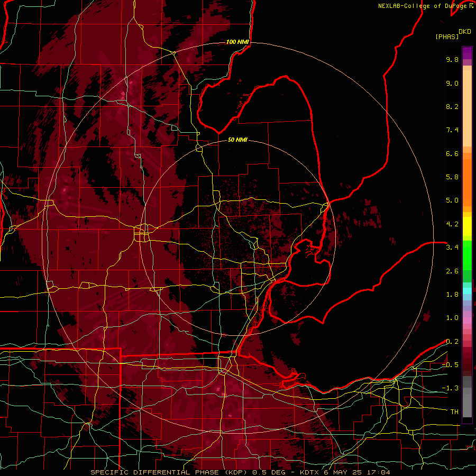Image resolution: width=476 pixels, height=476 pixels.
Task: Pick the pale peach color bar segment
Action: point(467,109)
